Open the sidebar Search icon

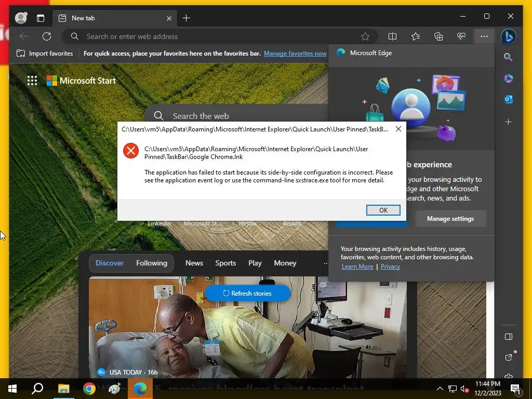(x=508, y=57)
